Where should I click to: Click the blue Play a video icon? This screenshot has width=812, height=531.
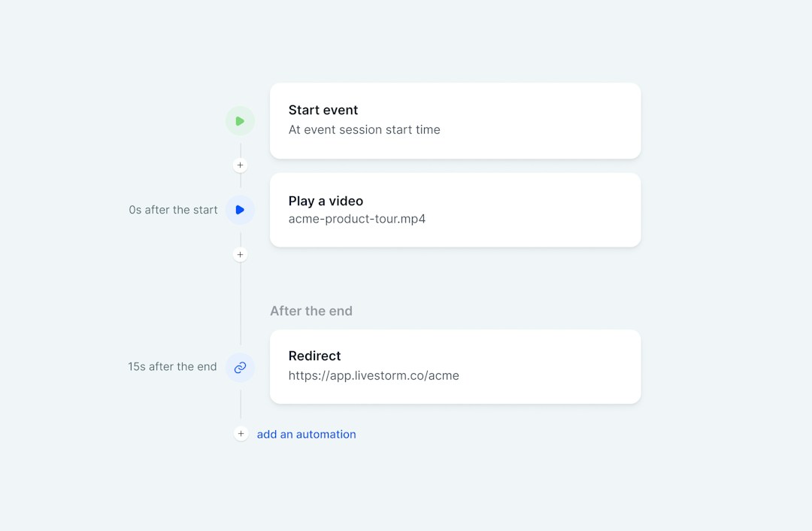click(240, 210)
